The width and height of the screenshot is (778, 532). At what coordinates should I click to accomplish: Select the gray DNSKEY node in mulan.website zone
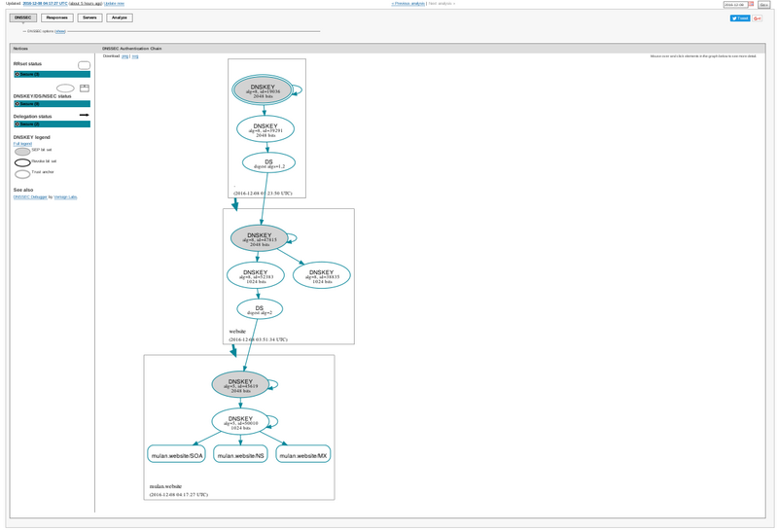point(240,384)
